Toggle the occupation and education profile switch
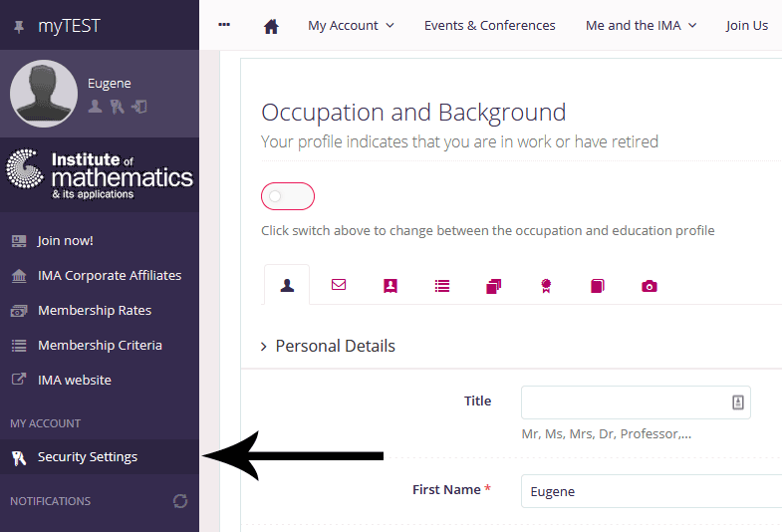The height and width of the screenshot is (532, 782). pos(288,196)
